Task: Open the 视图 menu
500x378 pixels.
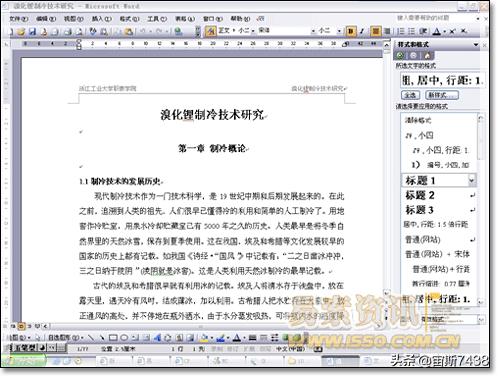Action: coord(74,19)
